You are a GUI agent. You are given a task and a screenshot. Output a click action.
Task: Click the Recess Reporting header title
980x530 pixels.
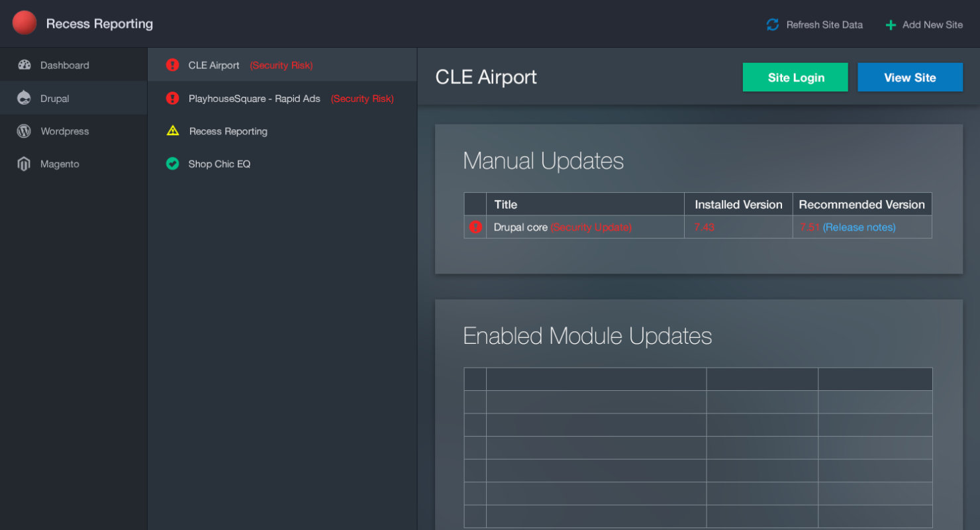click(99, 24)
